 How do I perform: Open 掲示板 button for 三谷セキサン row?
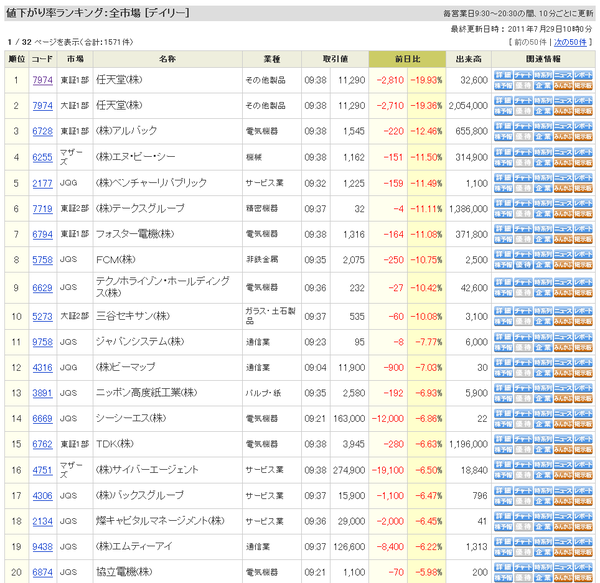[583, 322]
